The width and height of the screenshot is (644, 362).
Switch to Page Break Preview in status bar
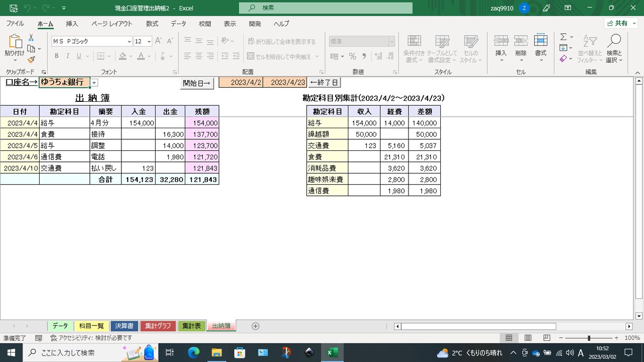[x=547, y=338]
